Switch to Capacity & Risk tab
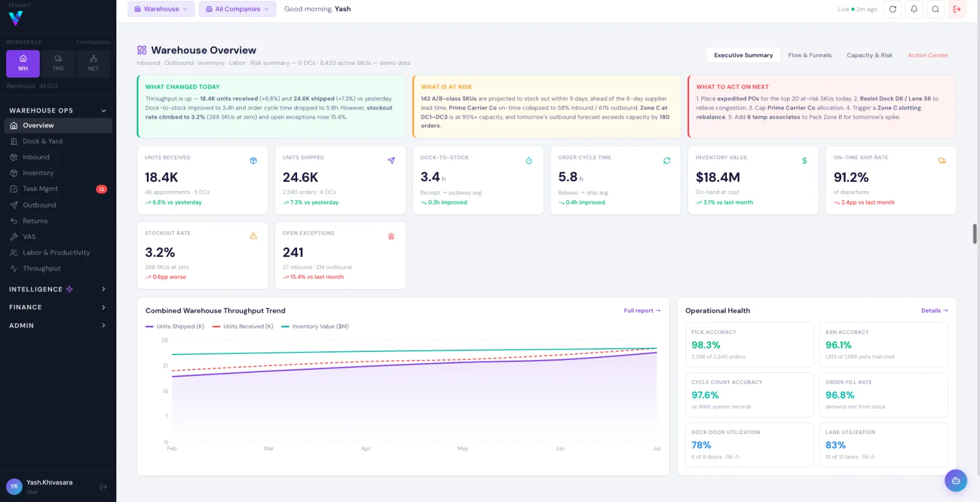The image size is (980, 502). pos(870,55)
